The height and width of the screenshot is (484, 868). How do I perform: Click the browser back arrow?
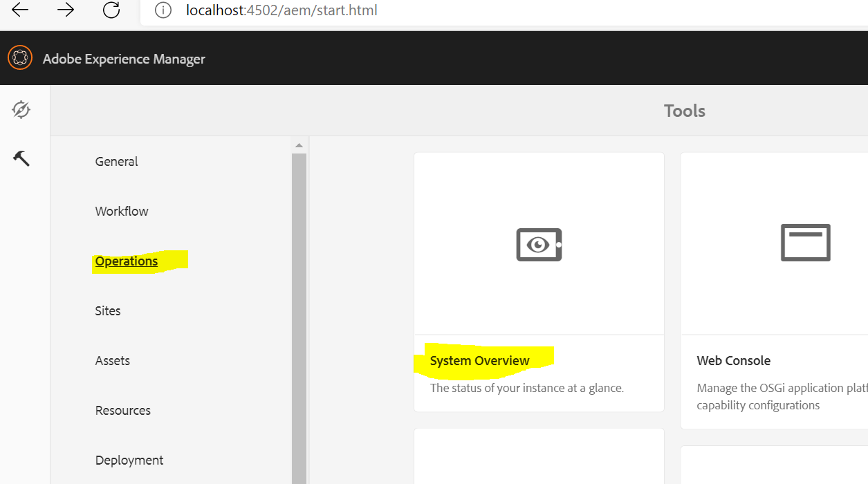20,10
